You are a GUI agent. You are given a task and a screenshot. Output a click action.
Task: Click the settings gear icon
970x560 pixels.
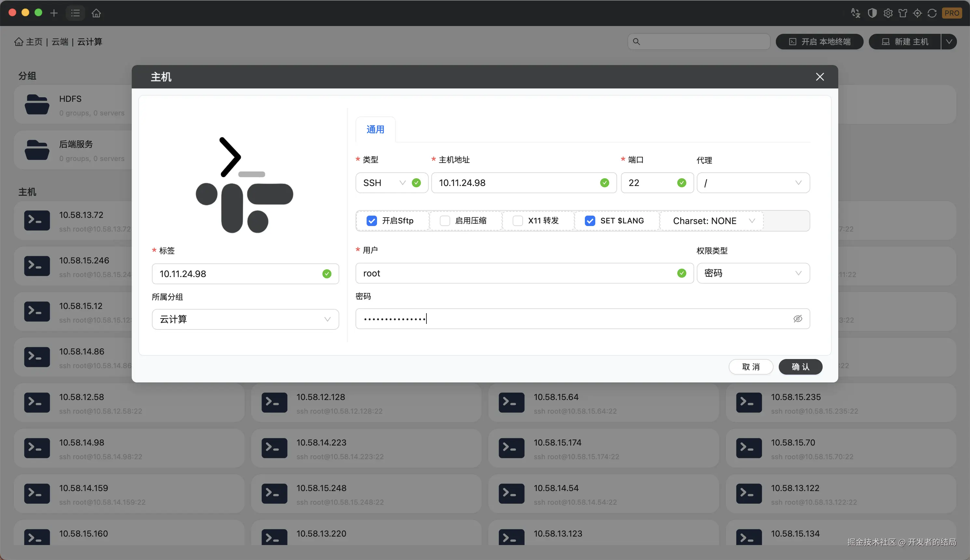tap(888, 13)
